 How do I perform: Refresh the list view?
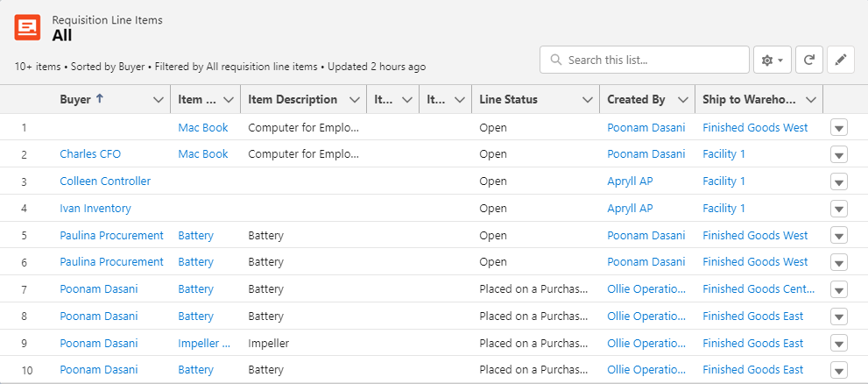[x=809, y=60]
